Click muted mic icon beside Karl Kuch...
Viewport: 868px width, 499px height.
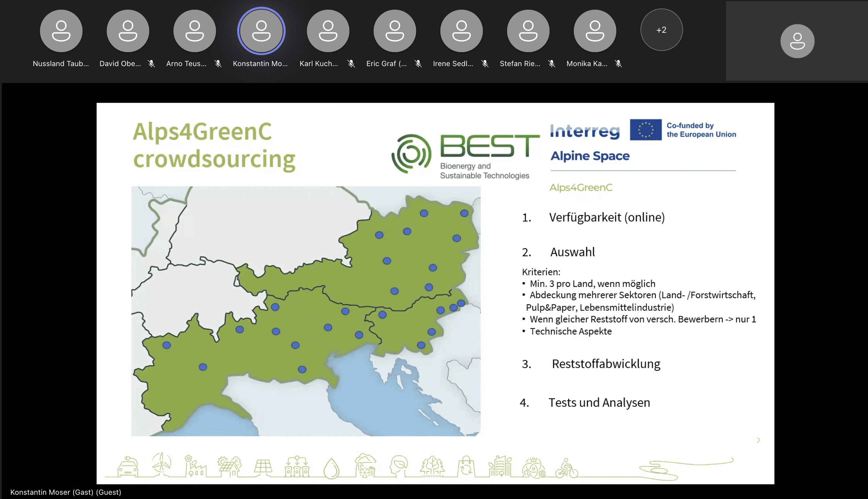351,64
